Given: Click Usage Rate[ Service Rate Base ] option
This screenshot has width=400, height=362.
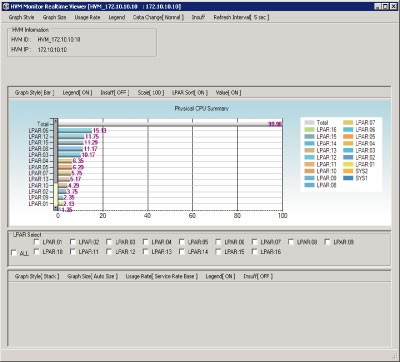Looking at the screenshot, I should (161, 276).
